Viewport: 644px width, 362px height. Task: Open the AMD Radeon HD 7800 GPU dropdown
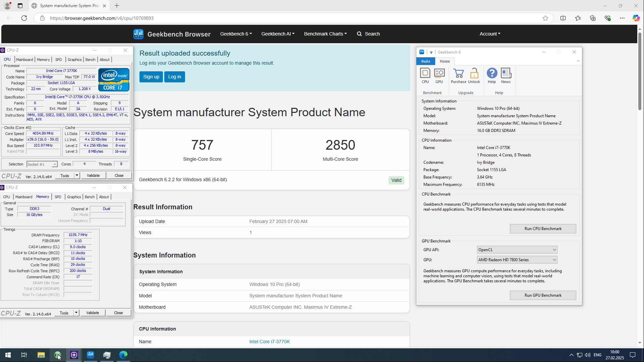pos(517,260)
